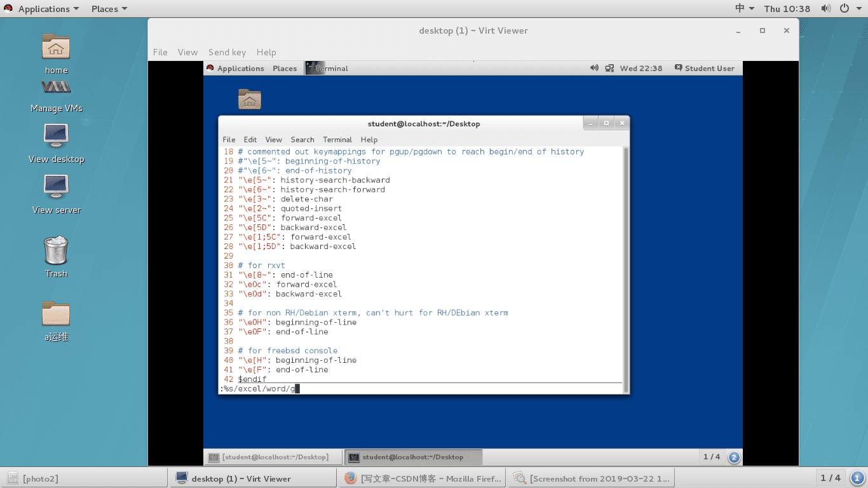Image resolution: width=868 pixels, height=488 pixels.
Task: Open the Trash on the desktop
Action: [x=55, y=251]
